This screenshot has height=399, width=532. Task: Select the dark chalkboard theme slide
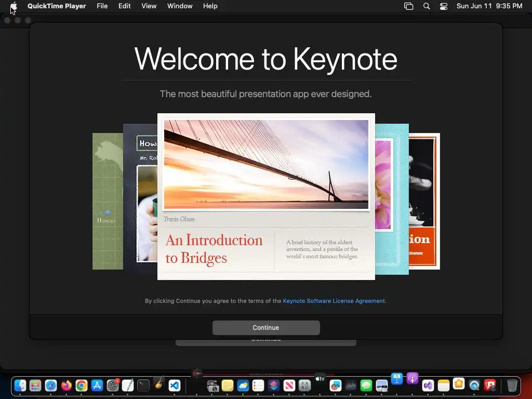[140, 199]
